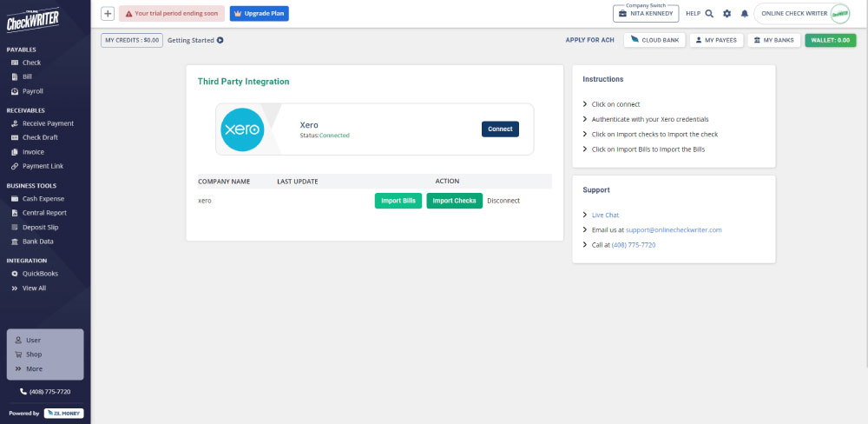Open Check Draft in sidebar
868x424 pixels.
click(x=39, y=137)
